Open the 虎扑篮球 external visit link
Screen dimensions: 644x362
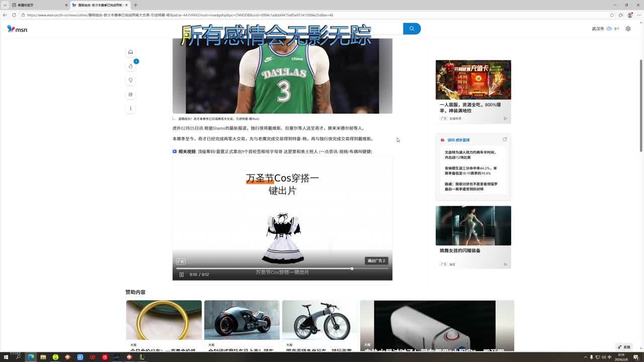tap(505, 140)
